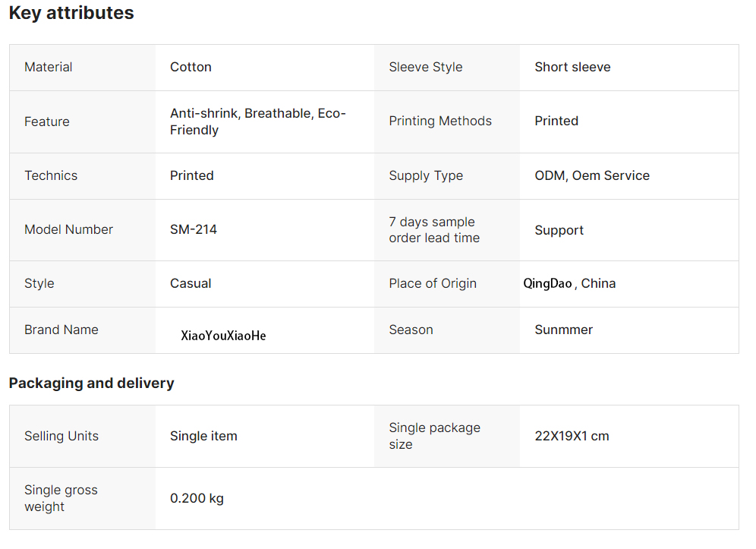Click the 22X19X1 cm package size
The image size is (756, 549).
pos(572,436)
